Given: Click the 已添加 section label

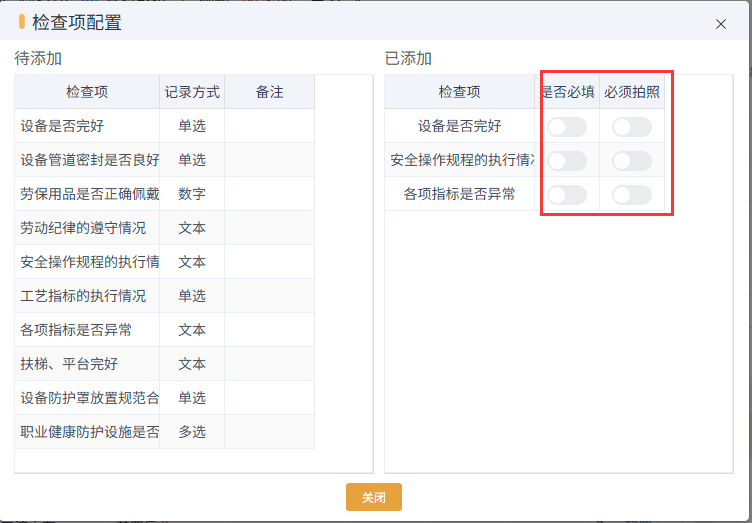Looking at the screenshot, I should [x=408, y=58].
